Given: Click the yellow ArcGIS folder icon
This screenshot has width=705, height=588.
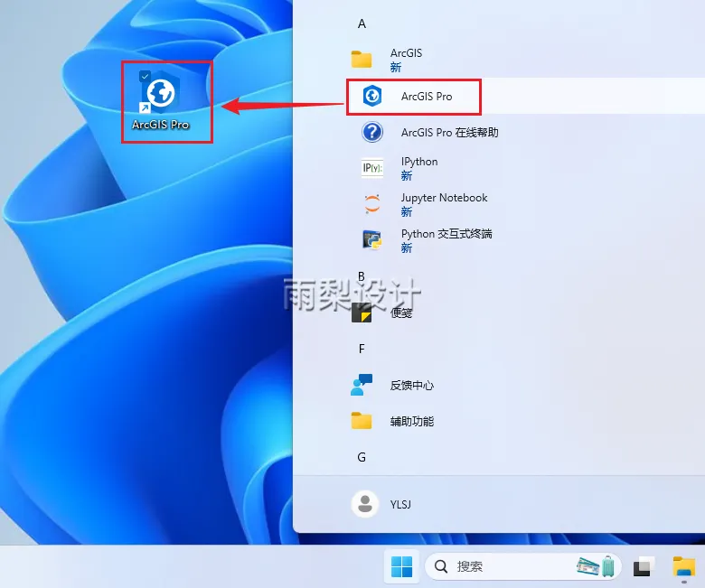Looking at the screenshot, I should pyautogui.click(x=362, y=60).
